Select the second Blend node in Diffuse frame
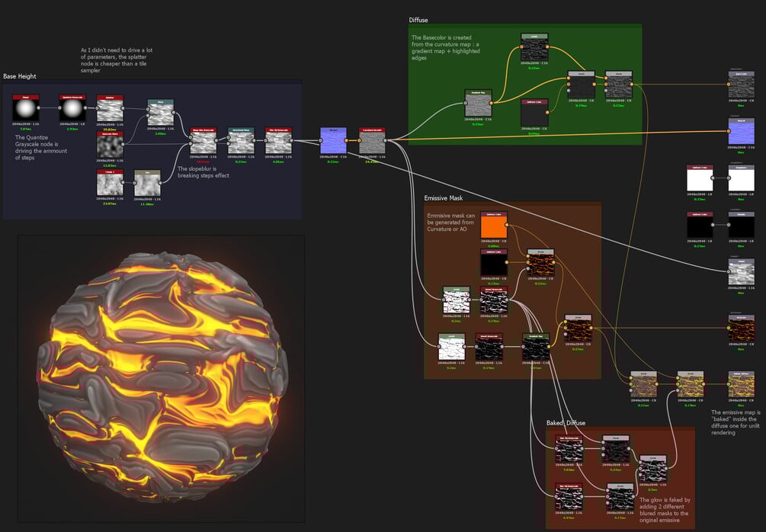766x532 pixels. click(x=618, y=85)
